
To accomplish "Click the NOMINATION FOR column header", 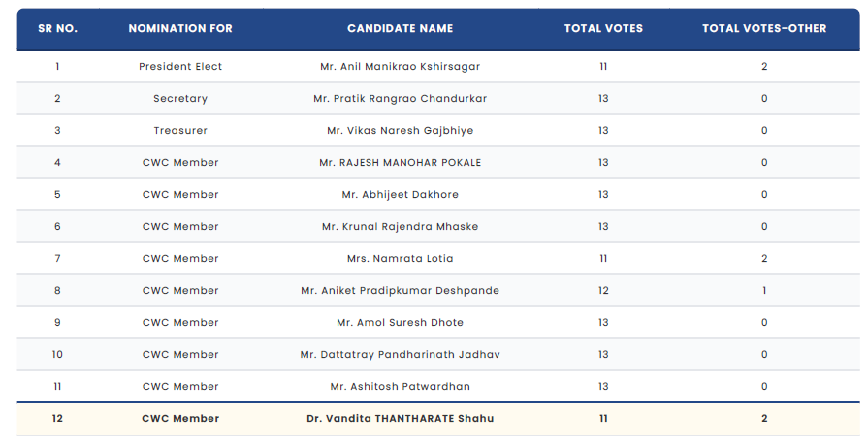I will point(180,29).
